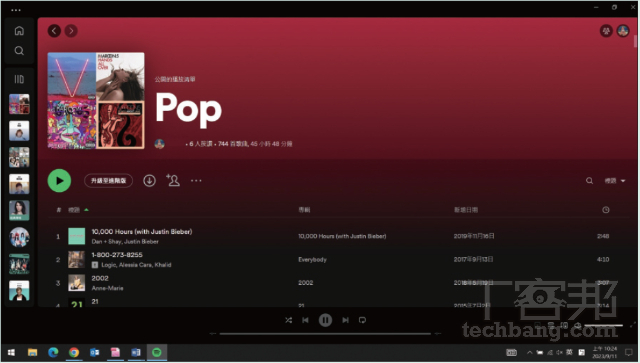Download the Pop playlist
Screen dimensions: 640x363
pyautogui.click(x=149, y=180)
